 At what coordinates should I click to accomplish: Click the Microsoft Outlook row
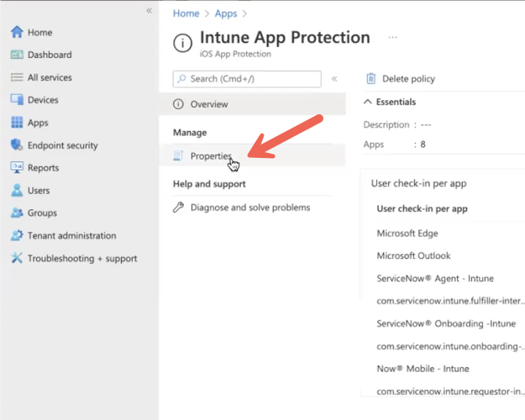coord(413,255)
